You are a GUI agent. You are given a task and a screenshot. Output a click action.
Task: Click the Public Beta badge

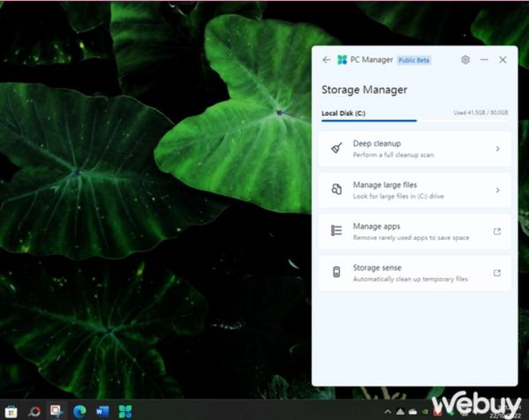[413, 60]
